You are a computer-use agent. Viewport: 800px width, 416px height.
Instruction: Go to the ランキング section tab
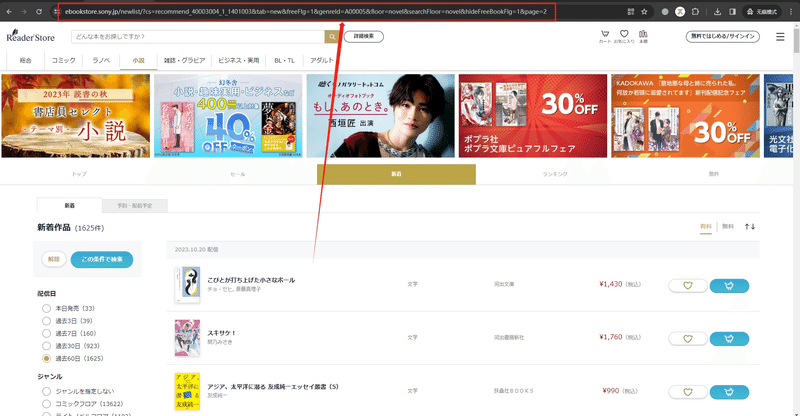(555, 174)
